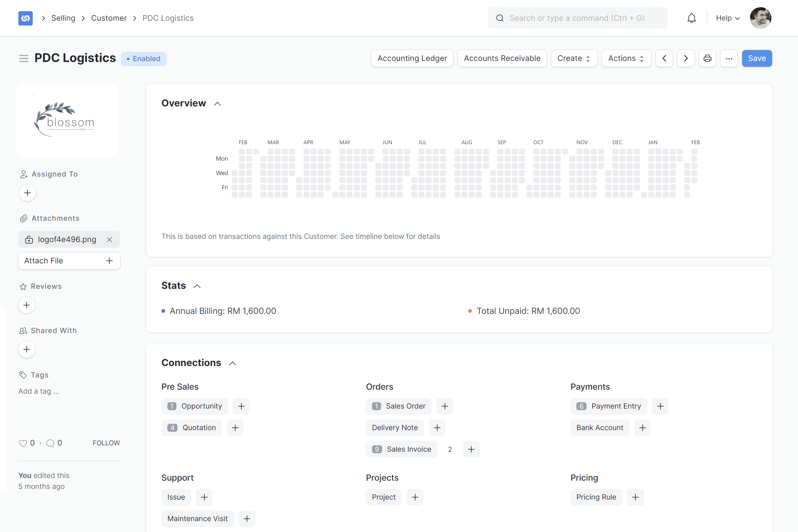Create new Payment Entry with plus
798x532 pixels.
click(660, 406)
